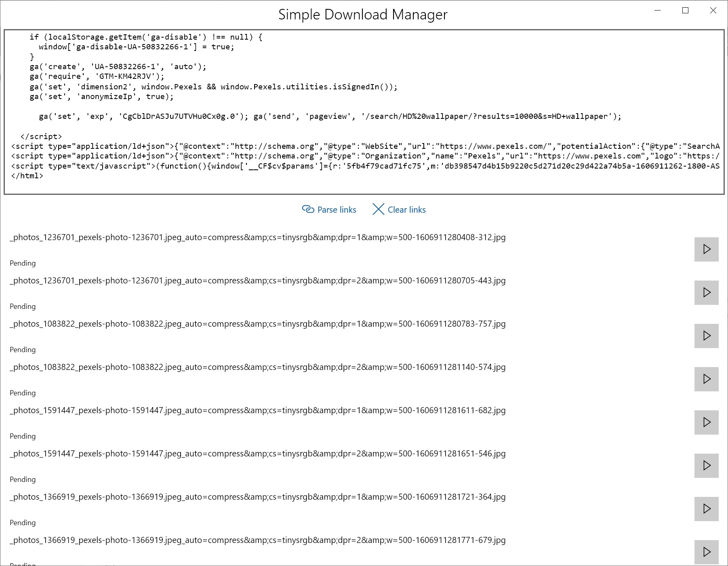Image resolution: width=728 pixels, height=566 pixels.
Task: Click Pending status under file 281140-574.jpg
Action: tap(23, 393)
